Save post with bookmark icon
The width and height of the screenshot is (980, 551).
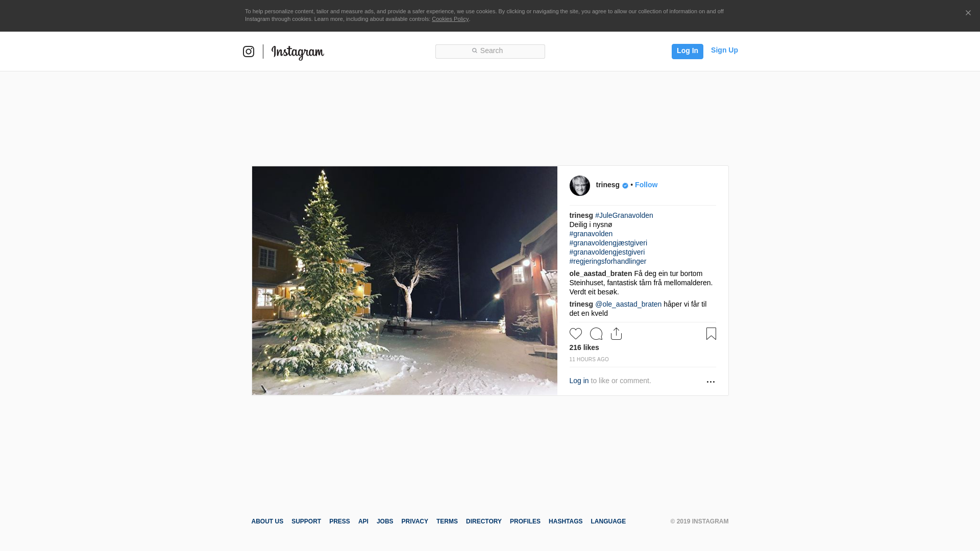pyautogui.click(x=711, y=334)
